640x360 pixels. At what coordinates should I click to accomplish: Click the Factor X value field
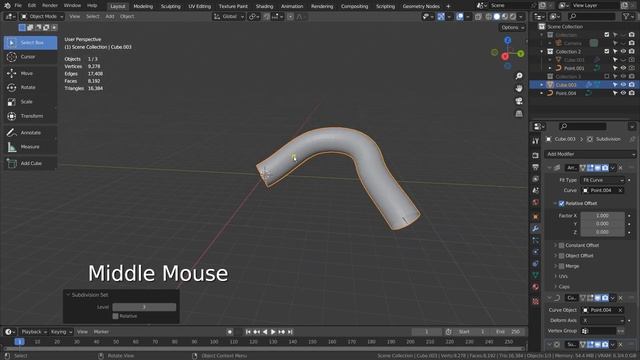pos(602,216)
